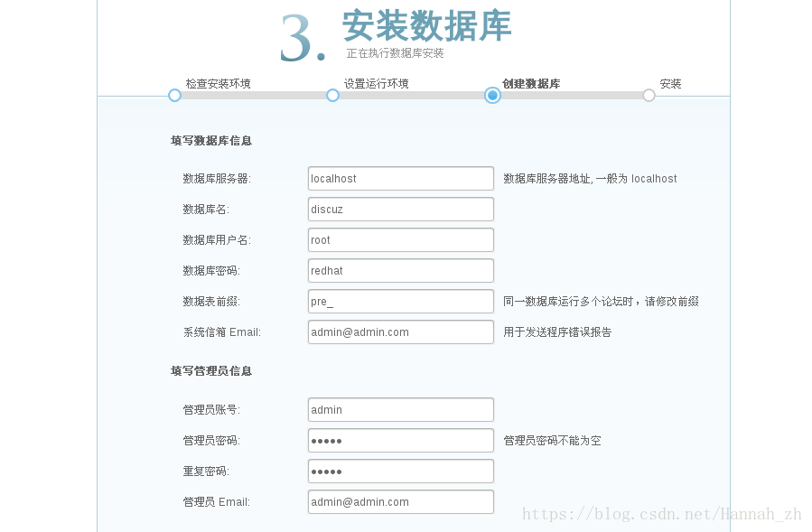Click the 数据库用户名: label
The width and height of the screenshot is (812, 532).
pos(217,240)
